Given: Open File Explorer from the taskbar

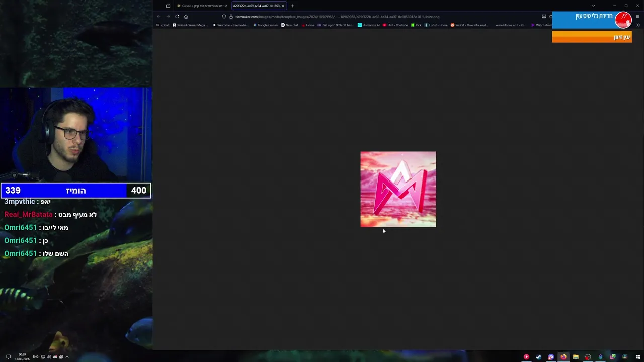Looking at the screenshot, I should pos(576,357).
